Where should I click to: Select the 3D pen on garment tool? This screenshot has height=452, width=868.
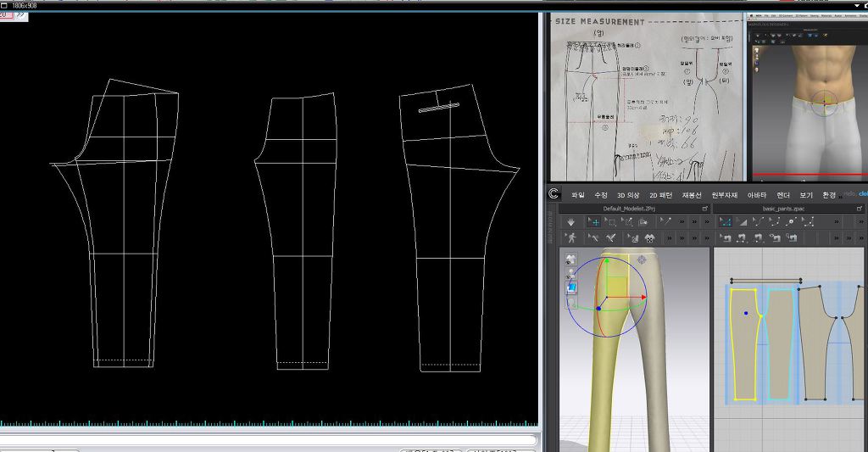[634, 239]
